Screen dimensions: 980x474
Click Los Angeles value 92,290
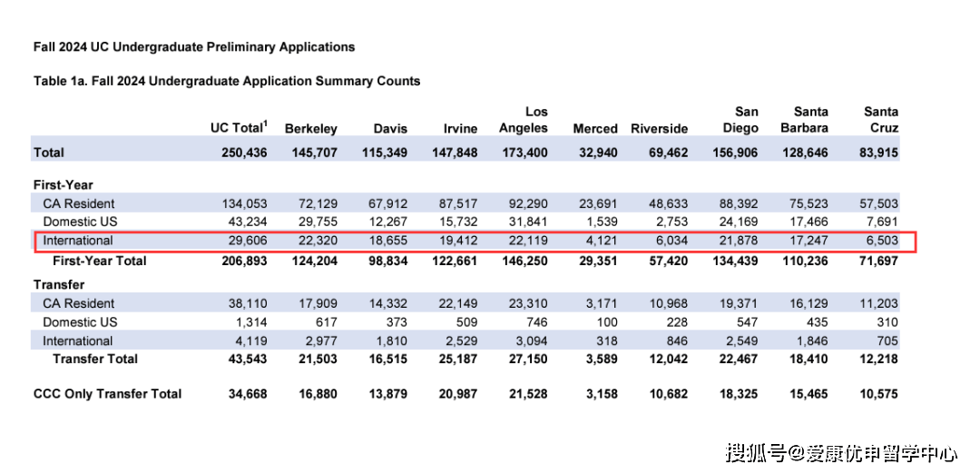tap(529, 203)
